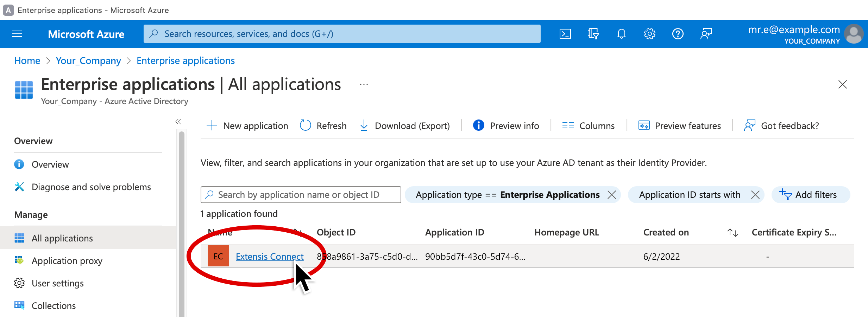Click the Application ID value 90bb5d7f

(475, 257)
